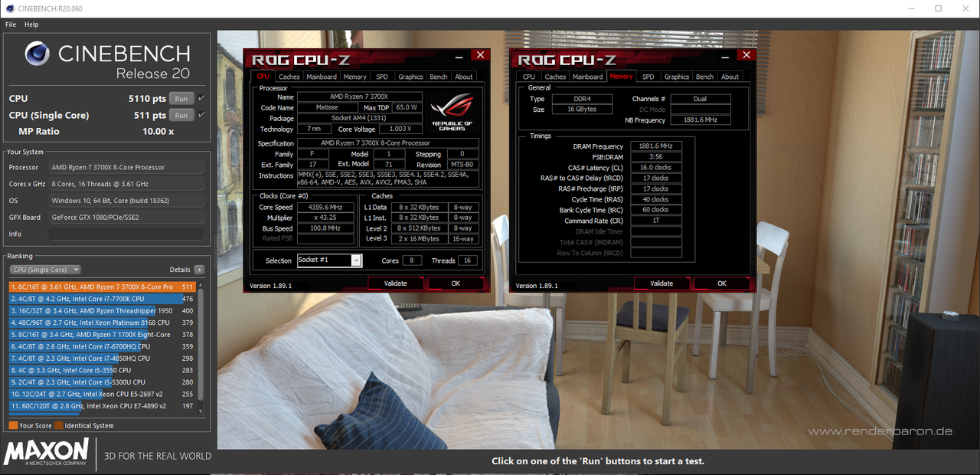
Task: Click OK in the CPU-Z processor window
Action: [456, 283]
